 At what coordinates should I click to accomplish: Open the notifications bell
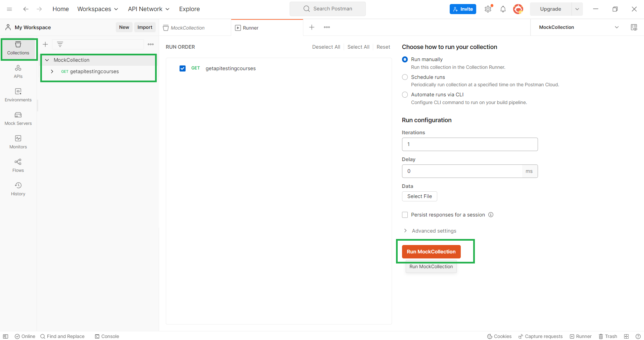pyautogui.click(x=503, y=9)
